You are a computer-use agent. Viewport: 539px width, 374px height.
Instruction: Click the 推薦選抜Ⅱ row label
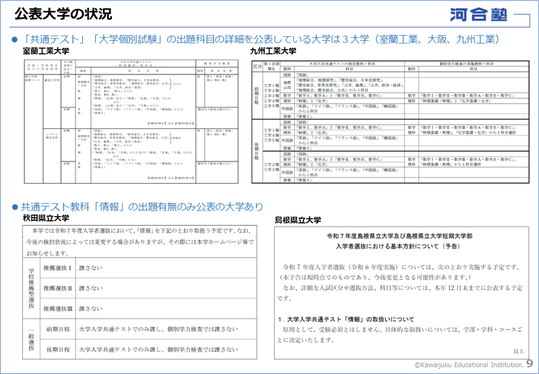[57, 288]
